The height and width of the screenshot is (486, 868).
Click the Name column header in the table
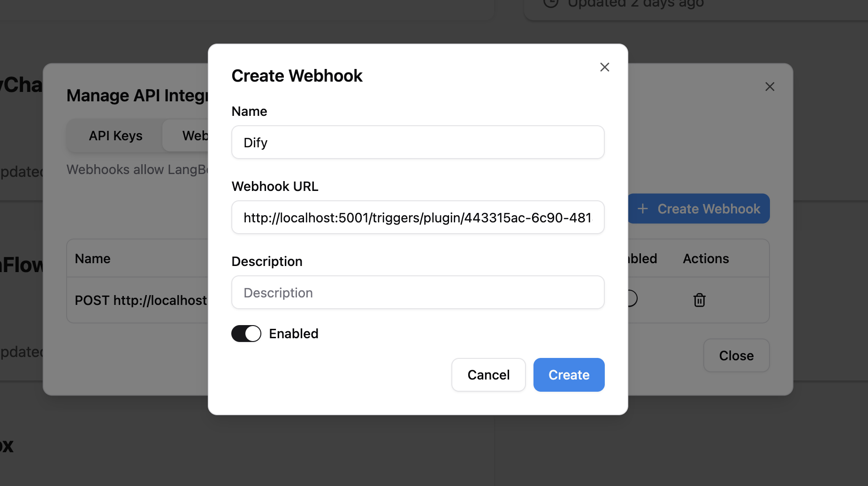[x=93, y=258]
